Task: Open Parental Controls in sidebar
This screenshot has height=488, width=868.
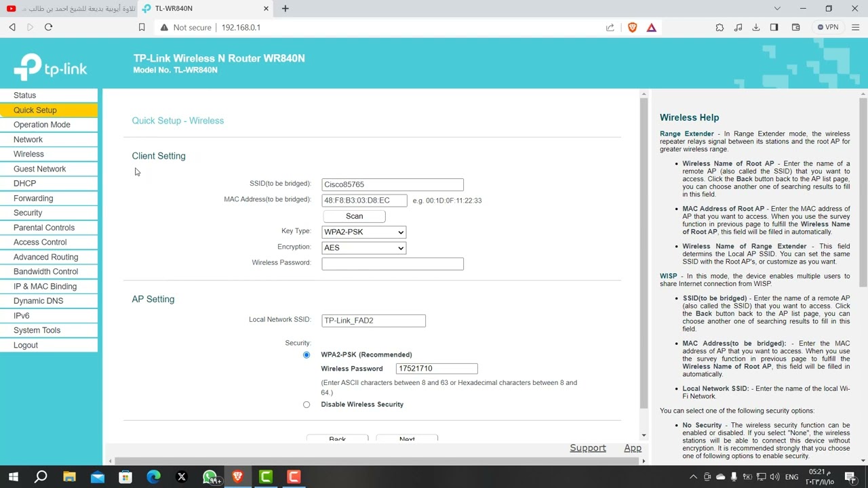Action: 49,228
